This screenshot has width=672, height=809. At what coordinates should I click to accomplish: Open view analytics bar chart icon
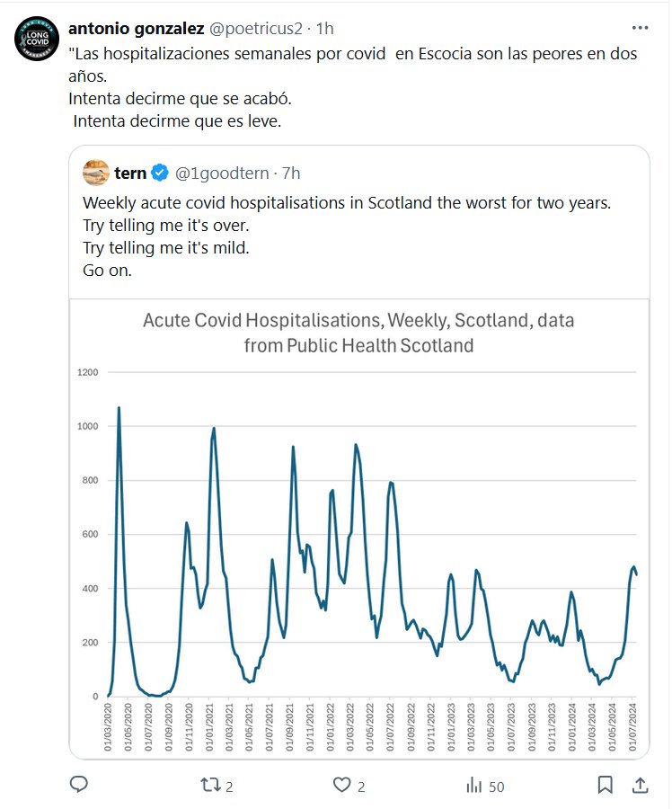[473, 786]
